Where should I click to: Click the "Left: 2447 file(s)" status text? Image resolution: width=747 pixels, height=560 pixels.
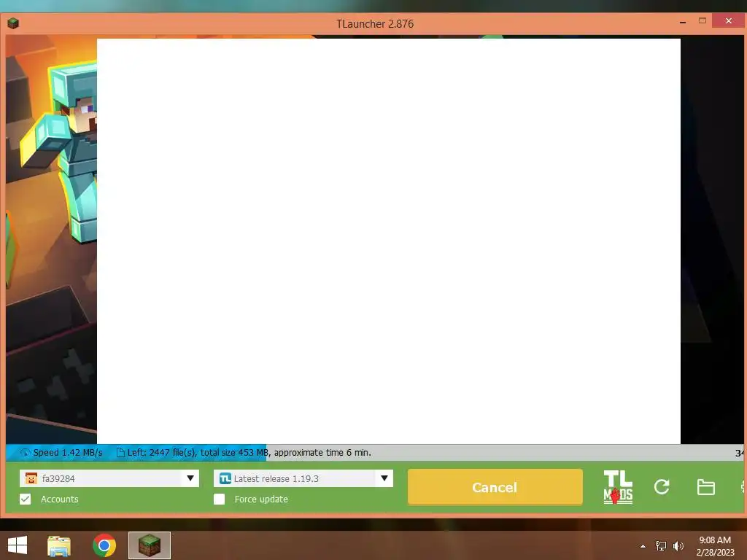pyautogui.click(x=162, y=452)
